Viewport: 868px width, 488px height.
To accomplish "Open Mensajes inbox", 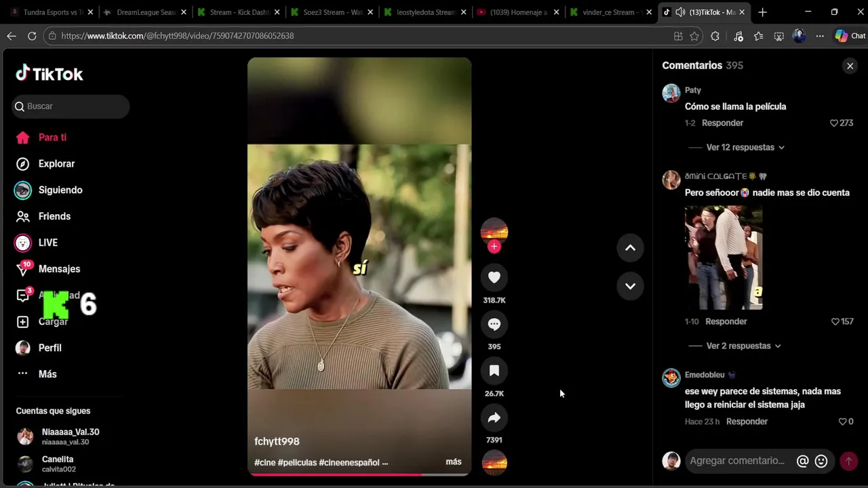I will [47, 269].
